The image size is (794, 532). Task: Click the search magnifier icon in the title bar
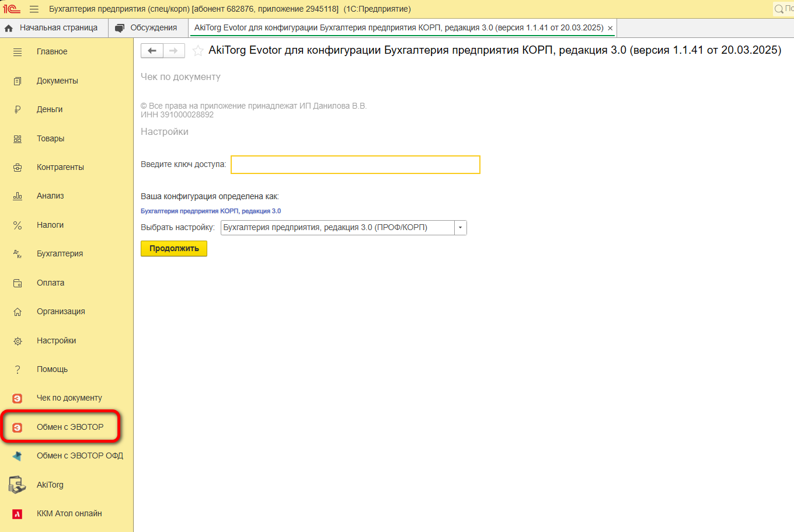(x=779, y=9)
